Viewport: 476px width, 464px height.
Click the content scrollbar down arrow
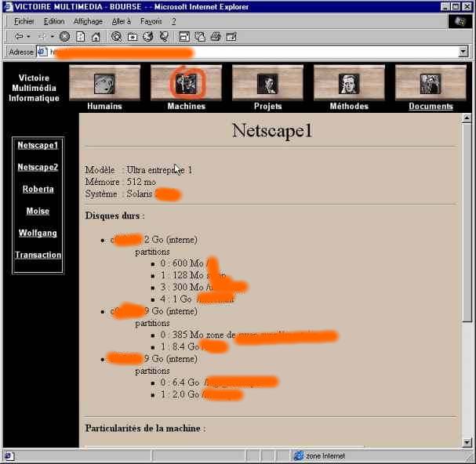click(467, 443)
